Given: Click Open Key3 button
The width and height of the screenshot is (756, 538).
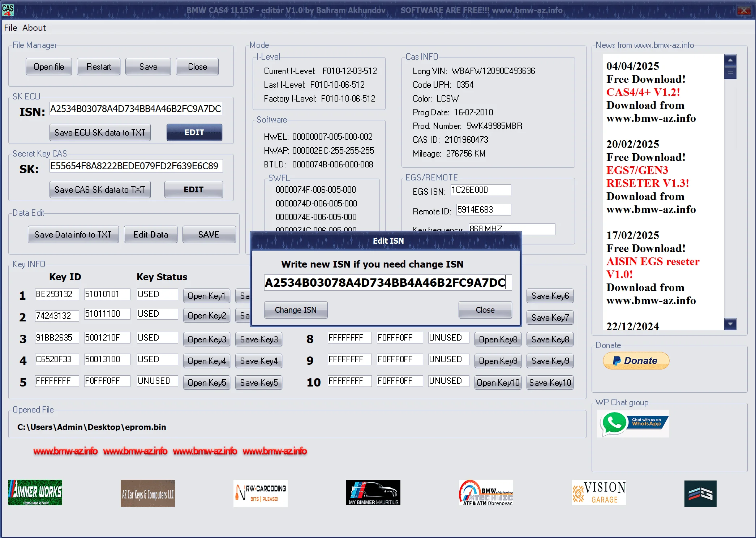Looking at the screenshot, I should [x=207, y=339].
